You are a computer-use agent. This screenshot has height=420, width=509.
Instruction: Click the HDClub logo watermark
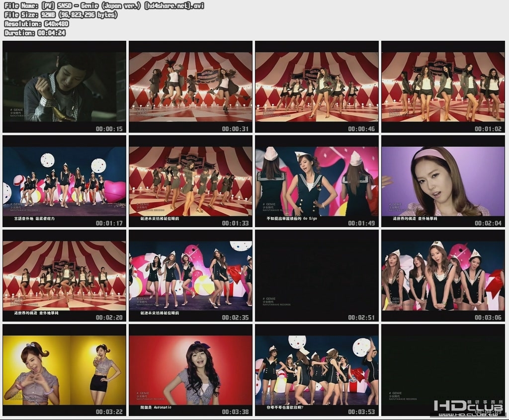[467, 405]
